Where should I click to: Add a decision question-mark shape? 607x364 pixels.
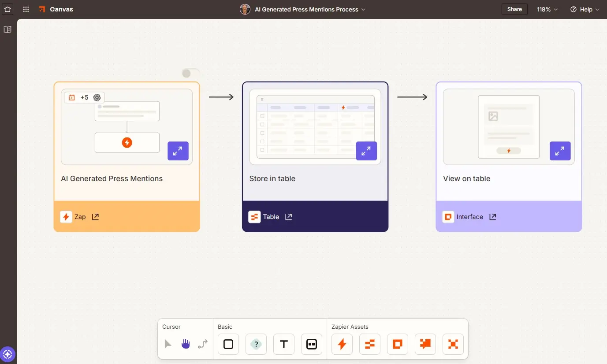click(x=256, y=344)
